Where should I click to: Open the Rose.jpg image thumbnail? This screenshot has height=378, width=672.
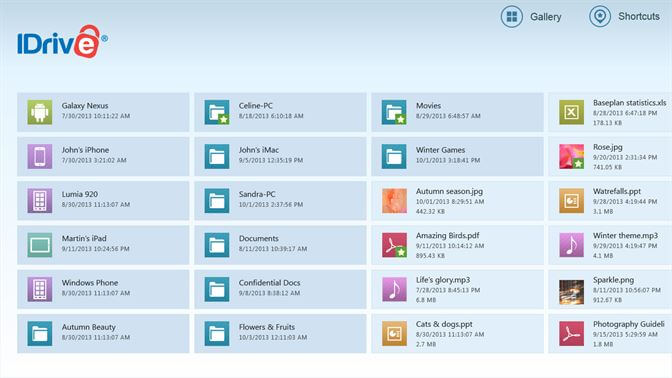pyautogui.click(x=571, y=156)
